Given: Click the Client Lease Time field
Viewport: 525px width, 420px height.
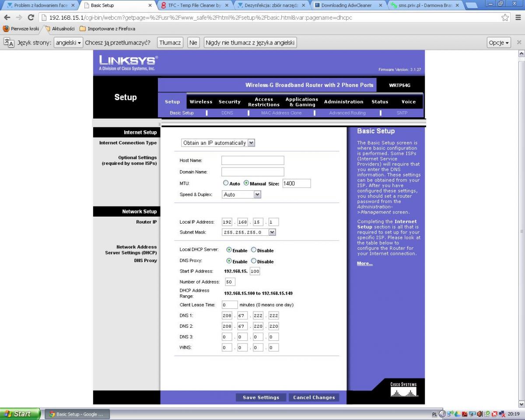Looking at the screenshot, I should pyautogui.click(x=230, y=304).
